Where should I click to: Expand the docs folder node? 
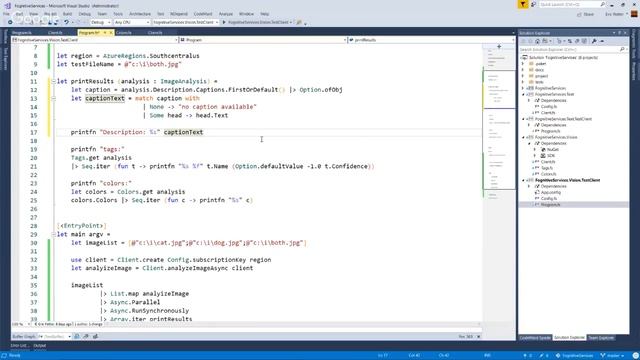(x=523, y=70)
